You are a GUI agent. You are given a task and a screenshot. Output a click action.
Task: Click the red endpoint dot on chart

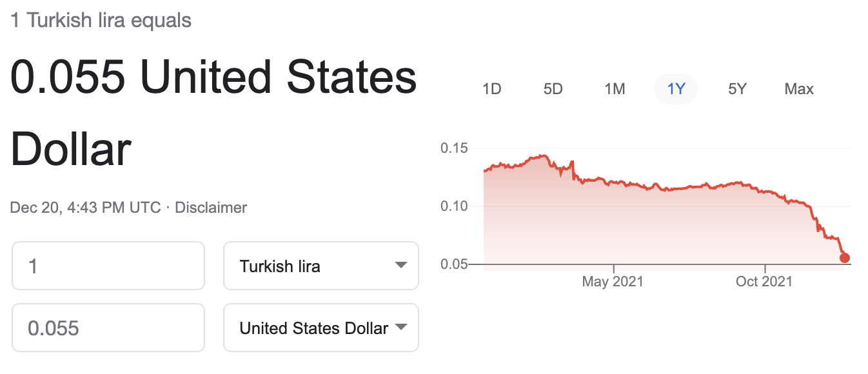click(x=845, y=258)
